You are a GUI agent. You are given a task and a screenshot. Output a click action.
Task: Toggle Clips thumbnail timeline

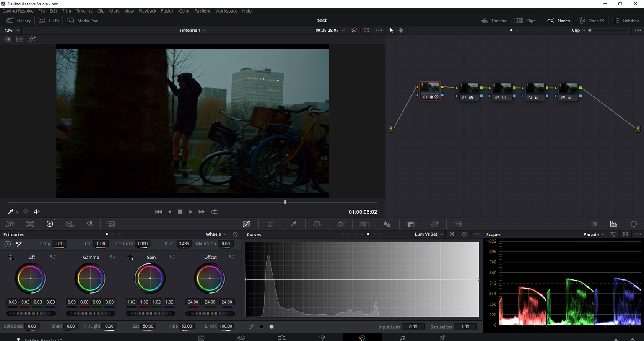(526, 21)
